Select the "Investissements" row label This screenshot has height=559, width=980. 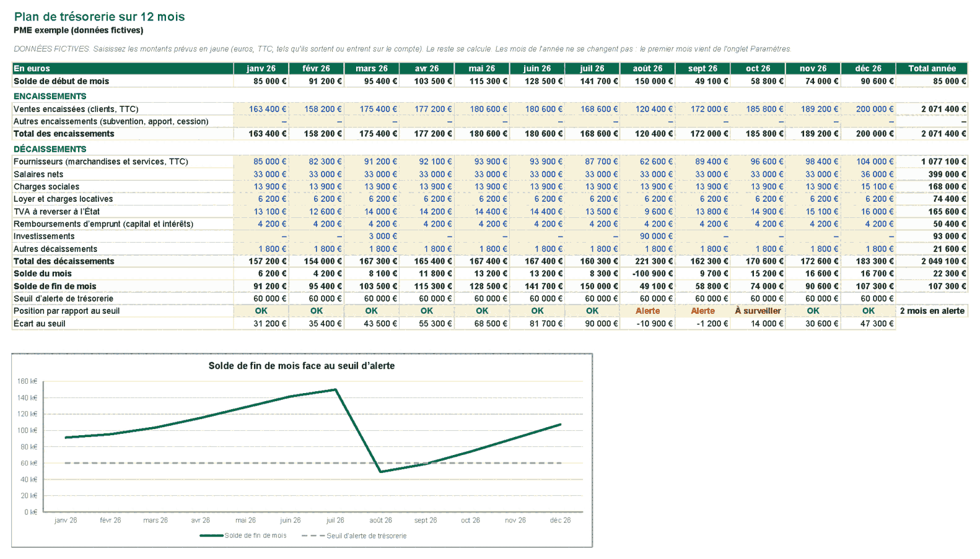[x=44, y=236]
